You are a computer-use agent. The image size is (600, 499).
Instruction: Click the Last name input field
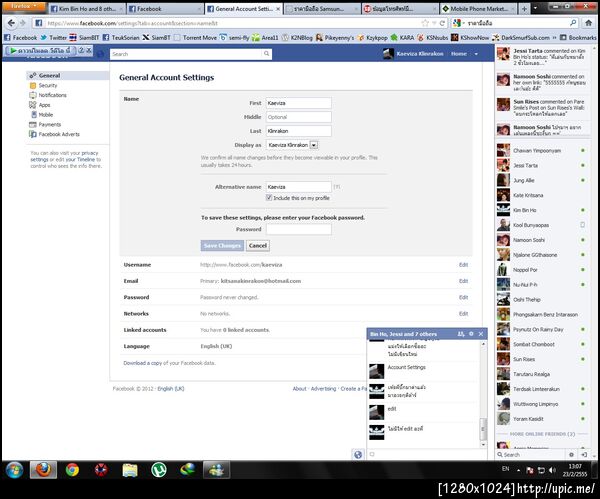(x=298, y=131)
